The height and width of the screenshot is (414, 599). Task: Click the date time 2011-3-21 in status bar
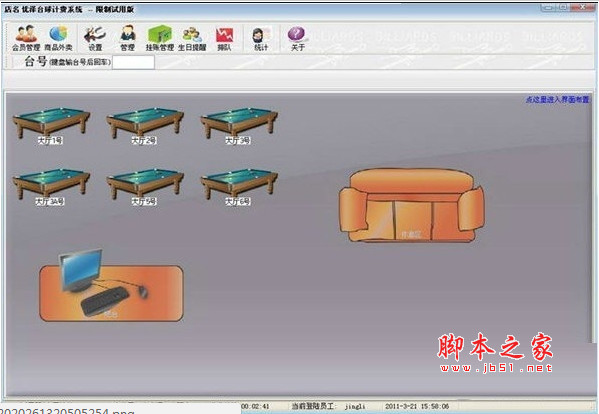[417, 406]
